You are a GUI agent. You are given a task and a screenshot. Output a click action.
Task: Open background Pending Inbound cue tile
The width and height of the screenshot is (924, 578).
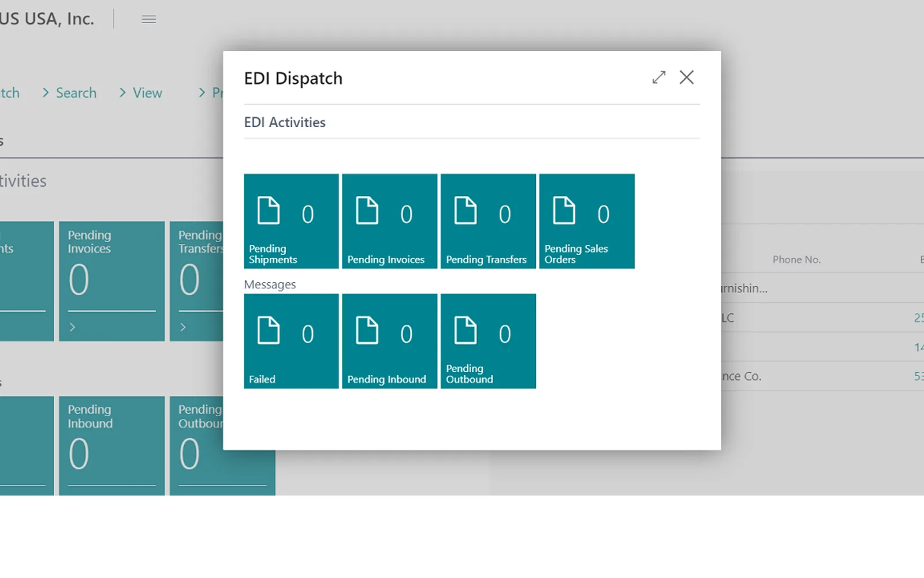click(x=111, y=446)
